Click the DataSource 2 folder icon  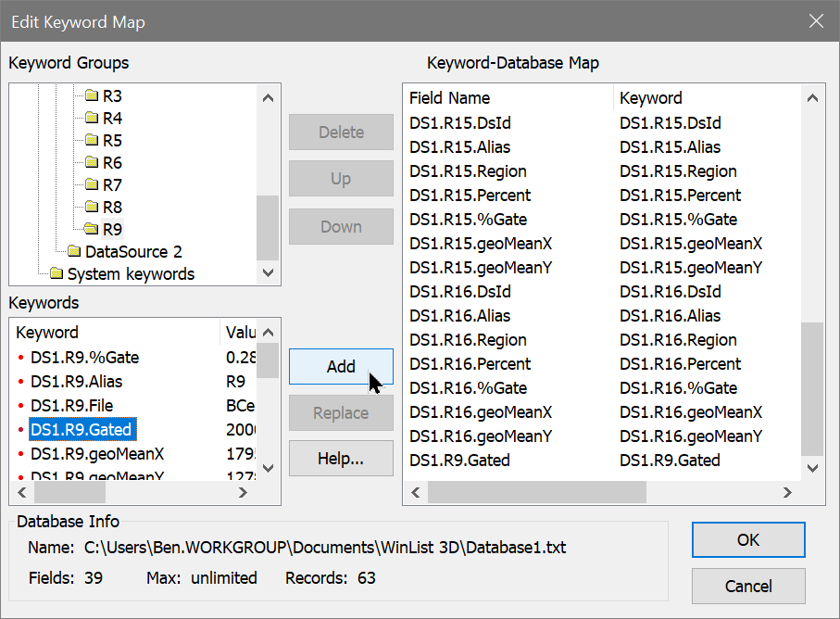(73, 251)
